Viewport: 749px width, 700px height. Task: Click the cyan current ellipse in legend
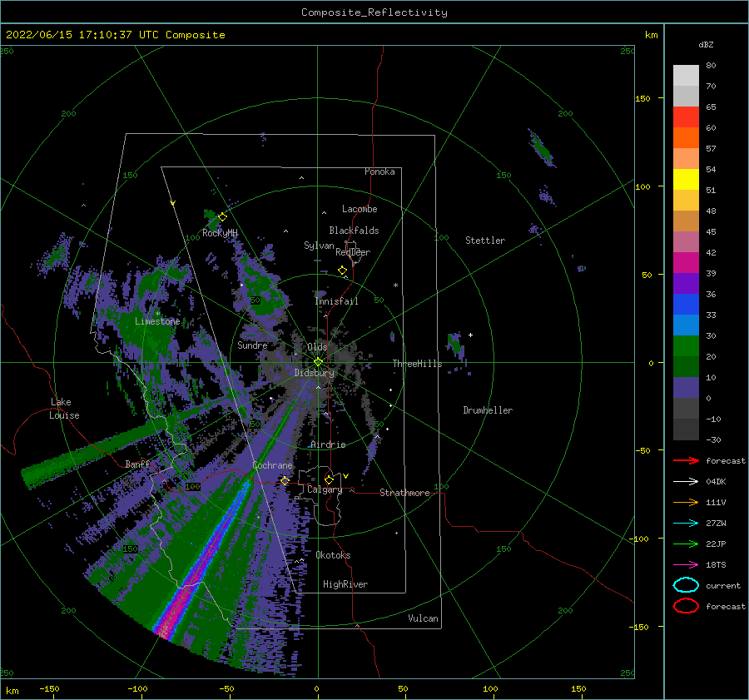(x=686, y=585)
